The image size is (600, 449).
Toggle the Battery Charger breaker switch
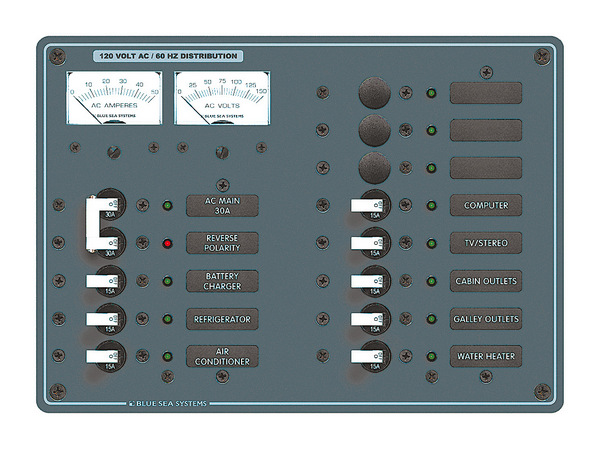[101, 281]
